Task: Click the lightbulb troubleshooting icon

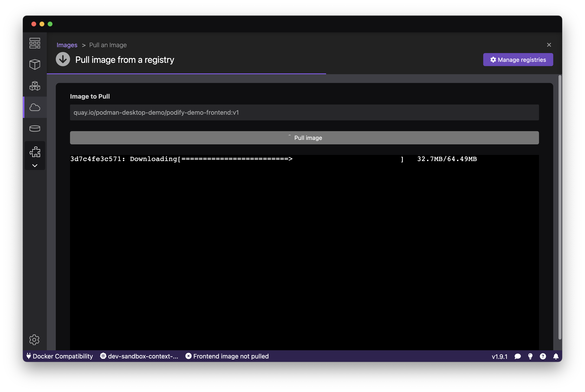Action: point(530,356)
